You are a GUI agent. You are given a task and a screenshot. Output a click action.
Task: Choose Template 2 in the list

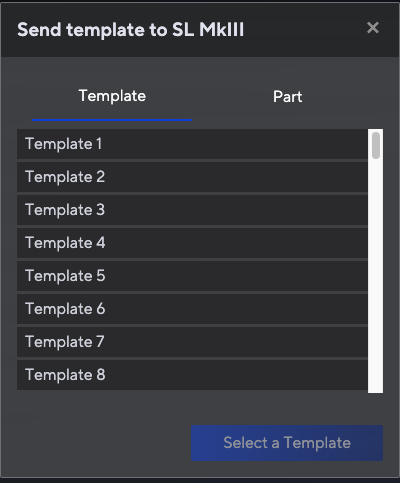(x=192, y=177)
